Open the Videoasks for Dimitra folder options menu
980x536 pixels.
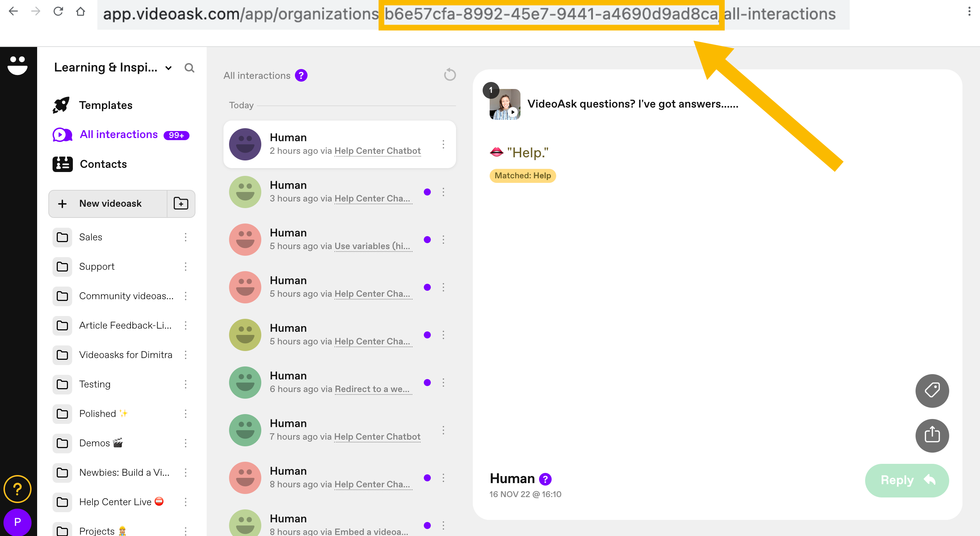pos(186,355)
